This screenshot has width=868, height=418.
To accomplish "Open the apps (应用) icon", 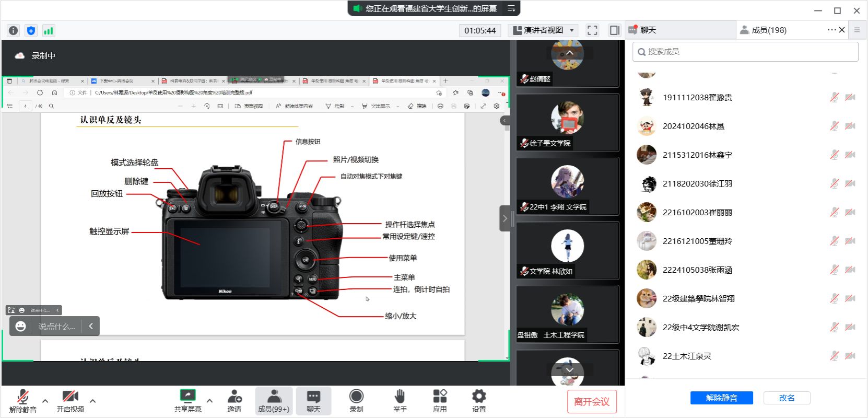I will (440, 401).
